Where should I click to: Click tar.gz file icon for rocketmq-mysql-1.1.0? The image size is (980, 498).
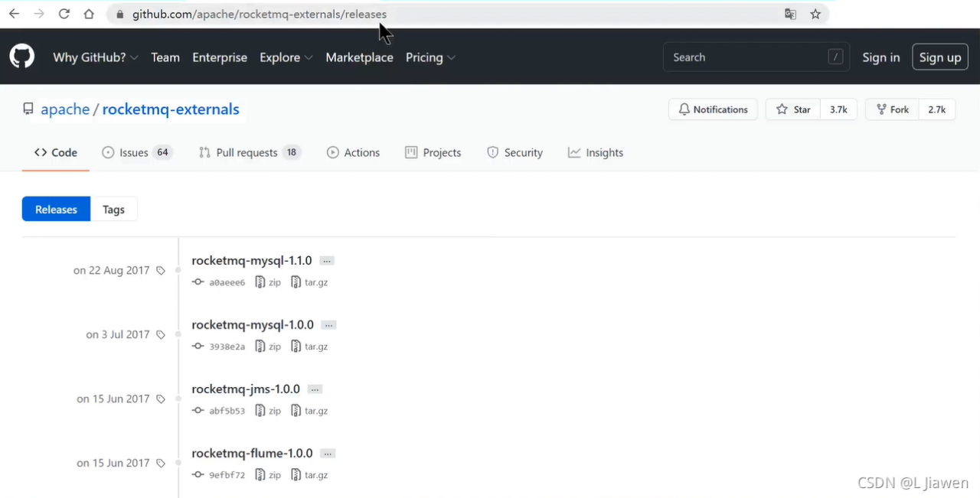click(x=296, y=282)
